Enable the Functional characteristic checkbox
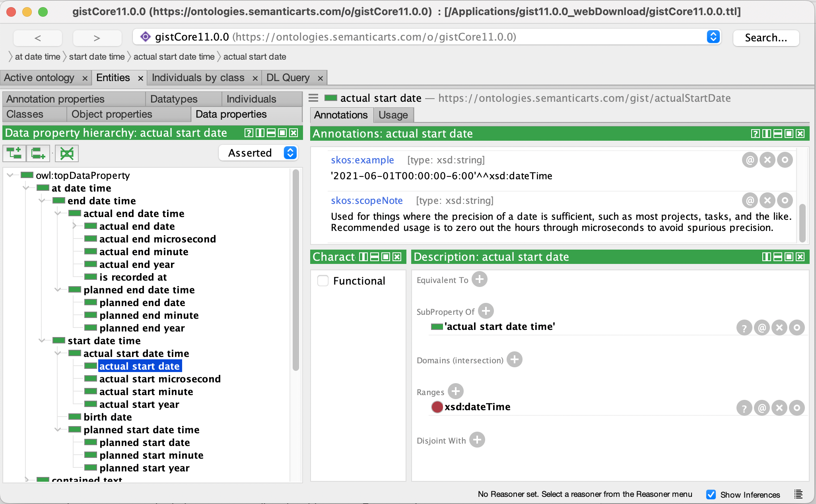 pos(323,280)
